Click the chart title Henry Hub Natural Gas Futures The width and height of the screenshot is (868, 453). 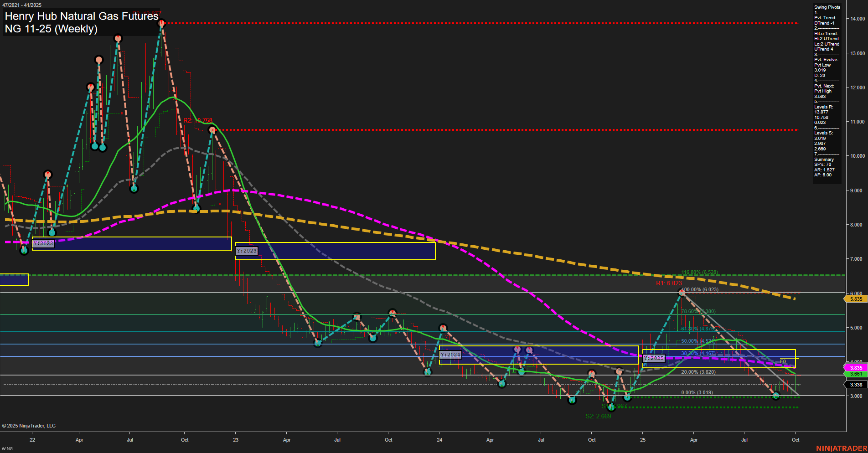click(81, 16)
